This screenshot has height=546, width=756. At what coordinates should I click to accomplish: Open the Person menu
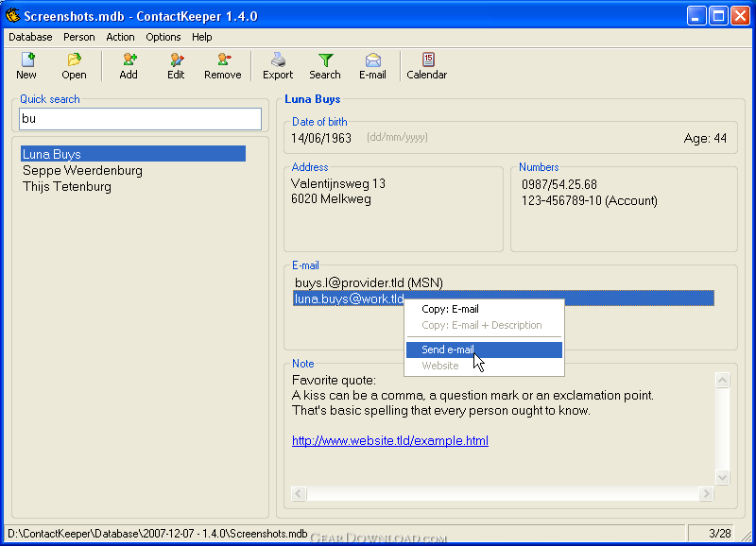coord(79,37)
